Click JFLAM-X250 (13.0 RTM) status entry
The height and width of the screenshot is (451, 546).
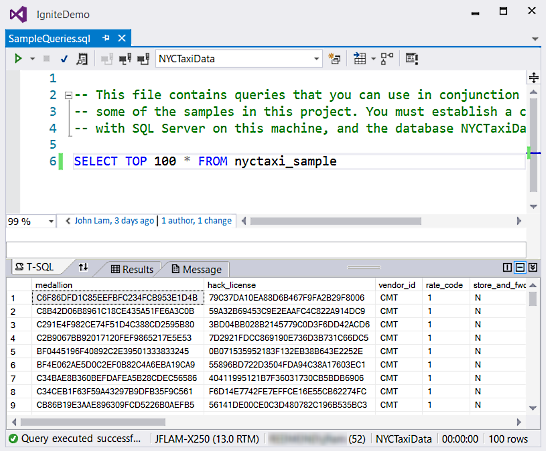pyautogui.click(x=207, y=439)
